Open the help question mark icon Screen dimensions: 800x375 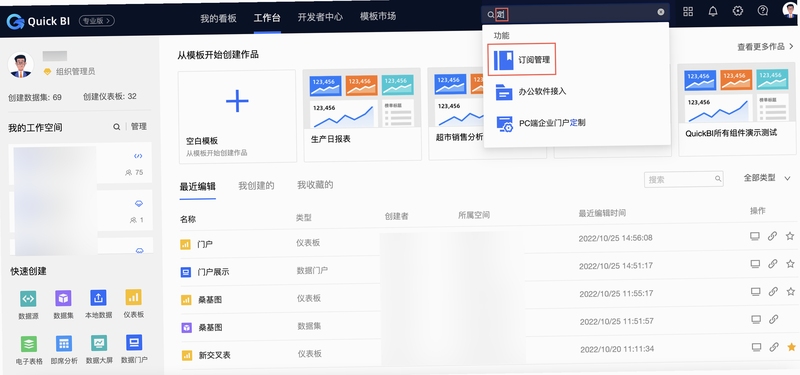click(763, 10)
